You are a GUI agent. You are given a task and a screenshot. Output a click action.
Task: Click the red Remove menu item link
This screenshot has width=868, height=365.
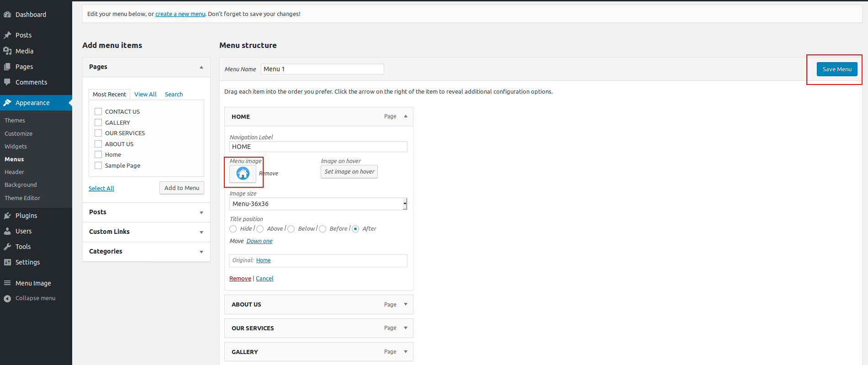point(240,279)
